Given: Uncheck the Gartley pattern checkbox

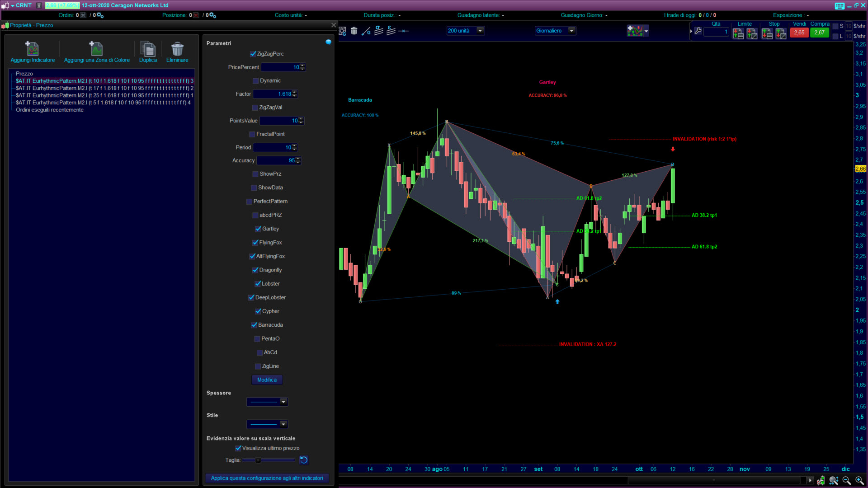Looking at the screenshot, I should coord(258,229).
